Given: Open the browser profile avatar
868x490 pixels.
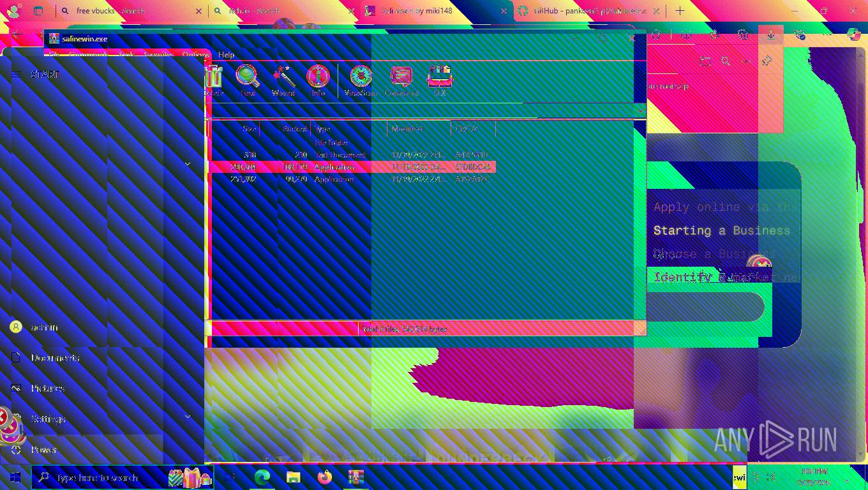Looking at the screenshot, I should point(14,11).
